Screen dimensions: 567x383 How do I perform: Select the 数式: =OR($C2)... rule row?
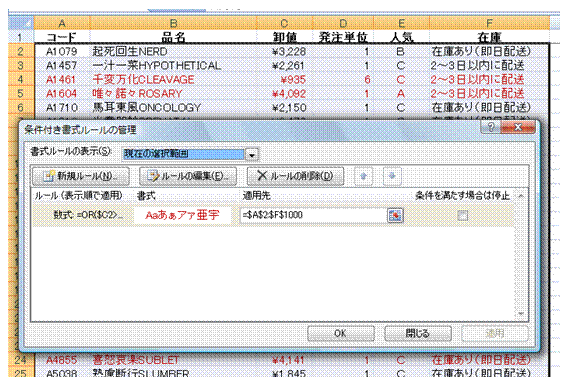click(x=273, y=216)
